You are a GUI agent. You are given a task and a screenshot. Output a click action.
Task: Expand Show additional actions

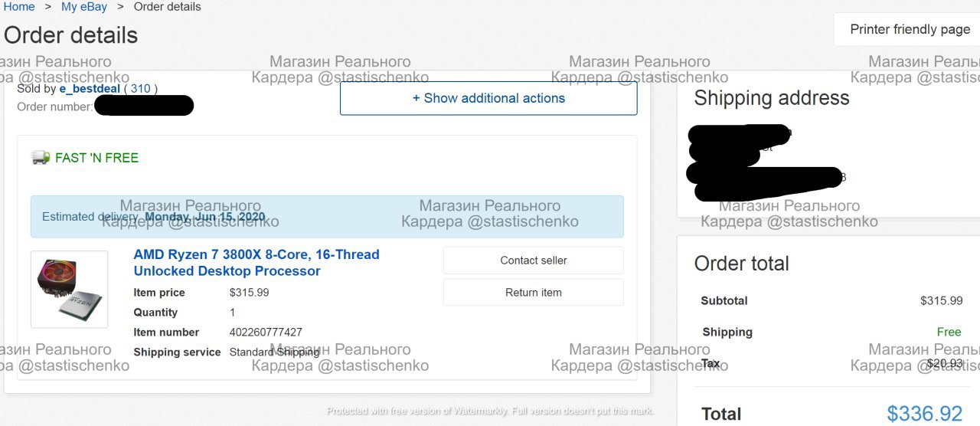[488, 98]
